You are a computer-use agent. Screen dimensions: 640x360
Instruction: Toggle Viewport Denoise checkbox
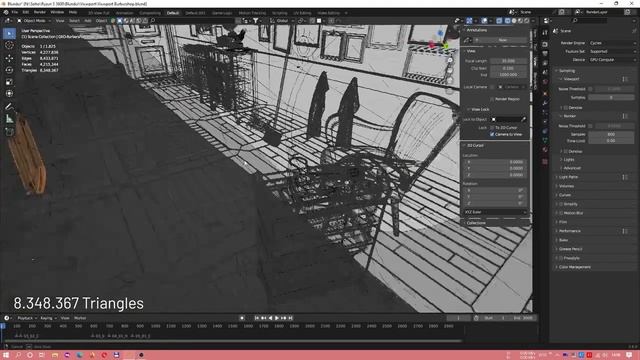click(566, 108)
